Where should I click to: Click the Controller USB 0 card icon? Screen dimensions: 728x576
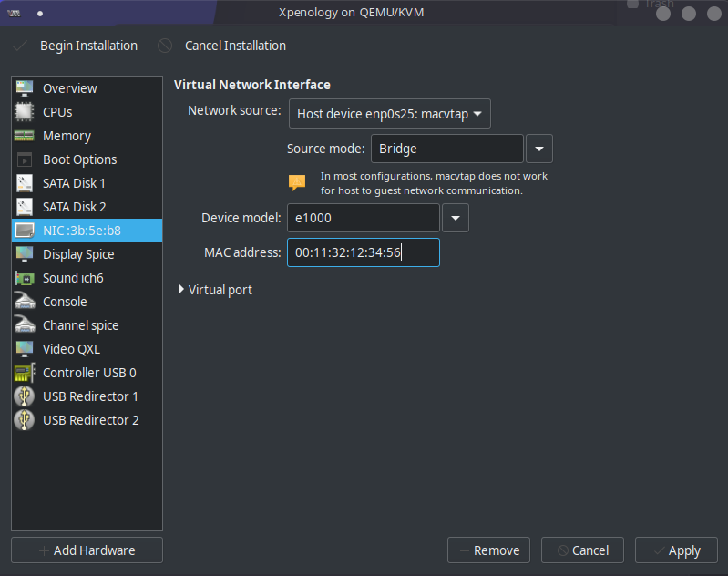tap(24, 373)
